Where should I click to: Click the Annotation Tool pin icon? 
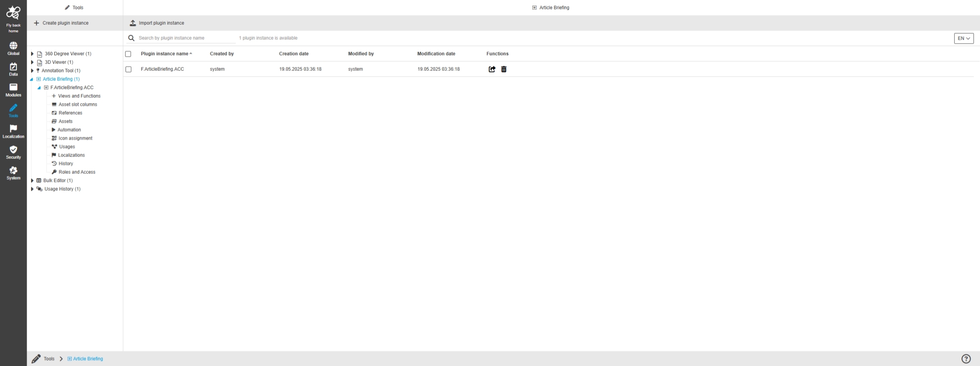(x=38, y=71)
